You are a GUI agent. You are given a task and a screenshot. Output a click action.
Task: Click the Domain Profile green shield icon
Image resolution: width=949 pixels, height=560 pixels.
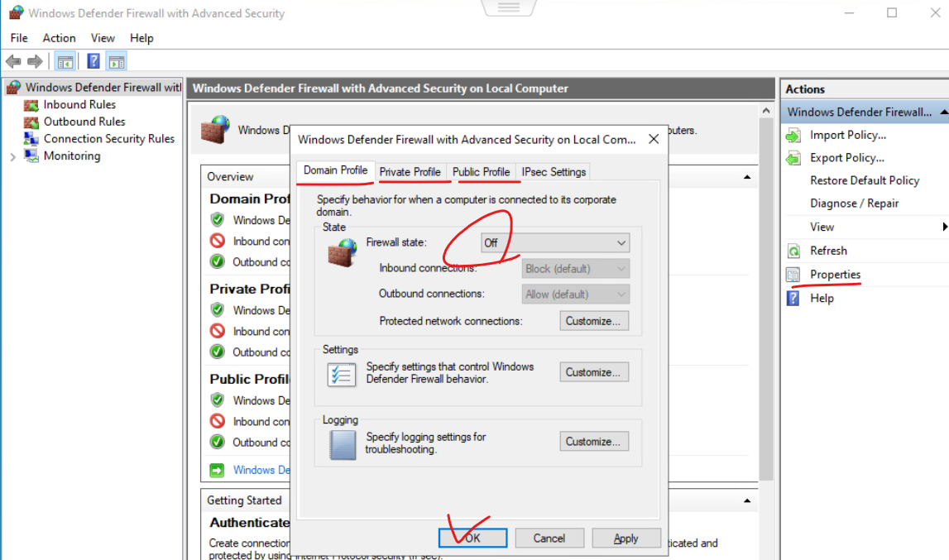click(x=218, y=219)
